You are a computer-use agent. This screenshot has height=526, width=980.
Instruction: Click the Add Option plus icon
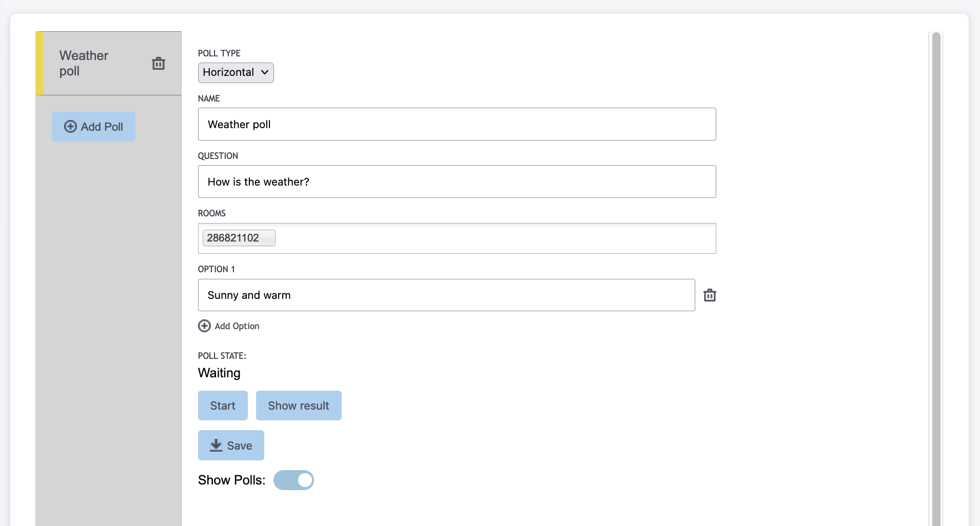point(204,326)
